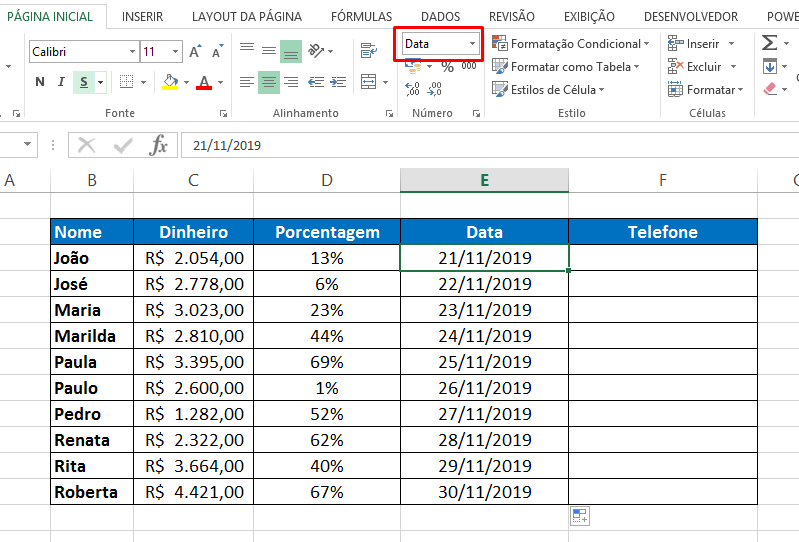Open fill color dropdown arrow
The image size is (799, 542).
point(187,82)
